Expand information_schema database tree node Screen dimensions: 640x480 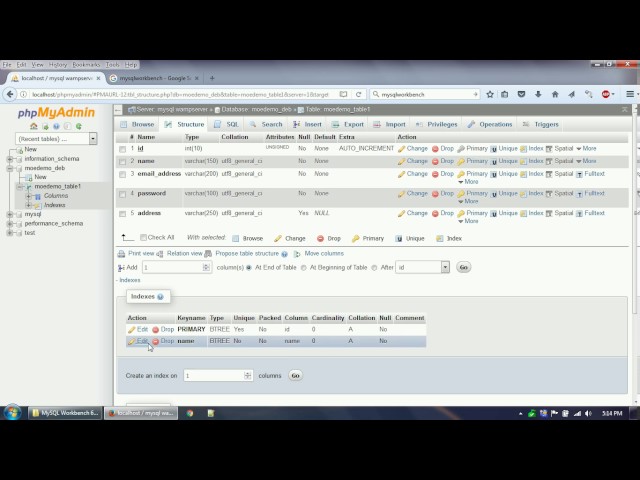pyautogui.click(x=10, y=159)
